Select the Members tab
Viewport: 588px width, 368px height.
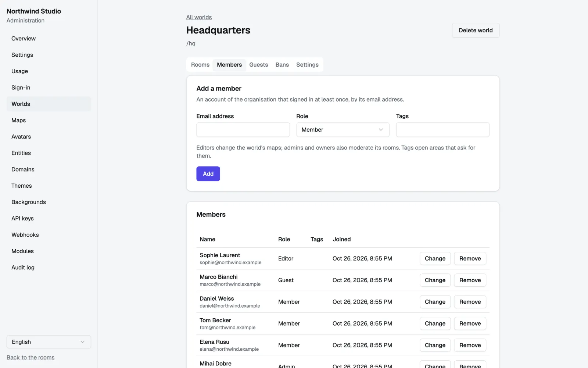229,65
